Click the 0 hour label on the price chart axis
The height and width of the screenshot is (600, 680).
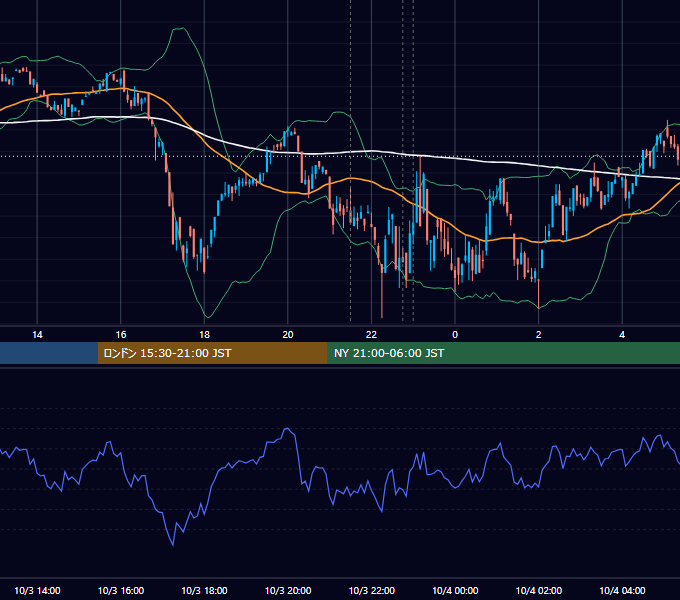(455, 335)
